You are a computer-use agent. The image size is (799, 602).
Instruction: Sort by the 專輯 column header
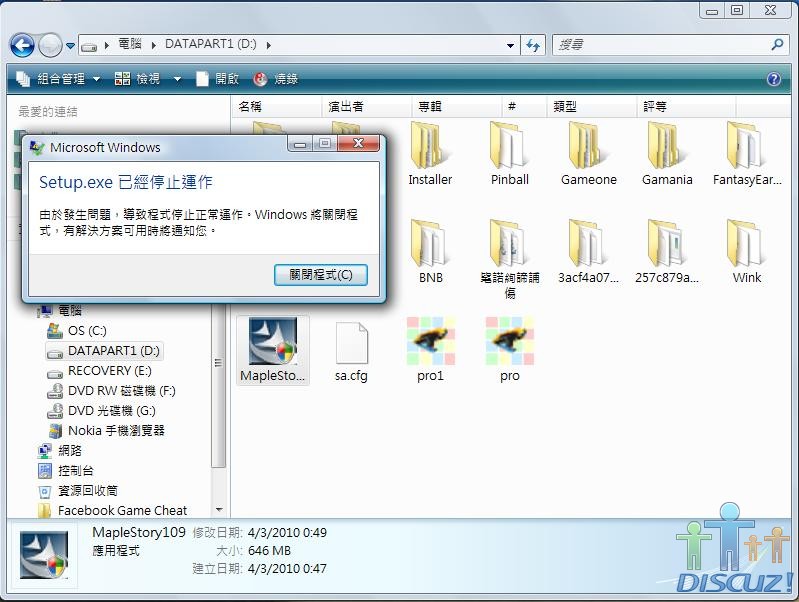point(457,107)
